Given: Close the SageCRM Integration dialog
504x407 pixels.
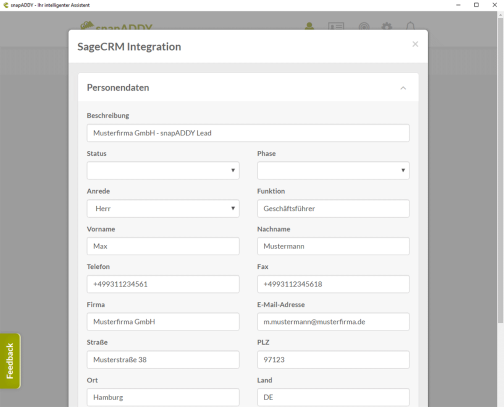Looking at the screenshot, I should click(x=415, y=44).
